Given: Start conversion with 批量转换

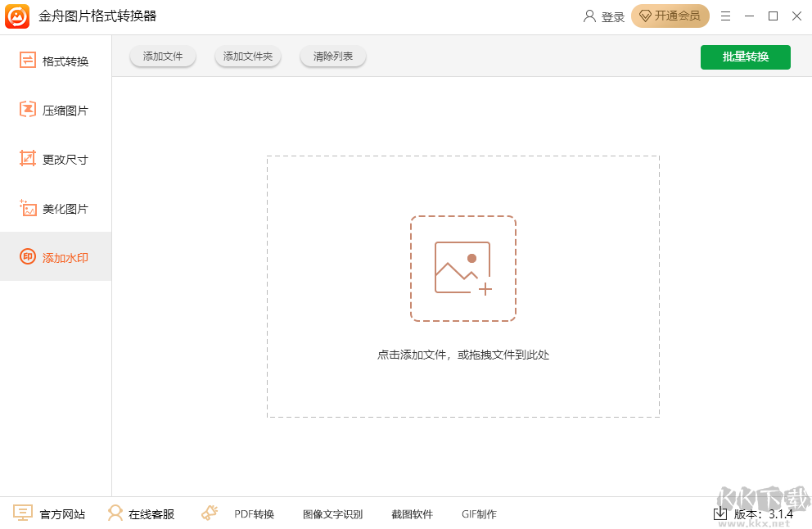Looking at the screenshot, I should [745, 57].
